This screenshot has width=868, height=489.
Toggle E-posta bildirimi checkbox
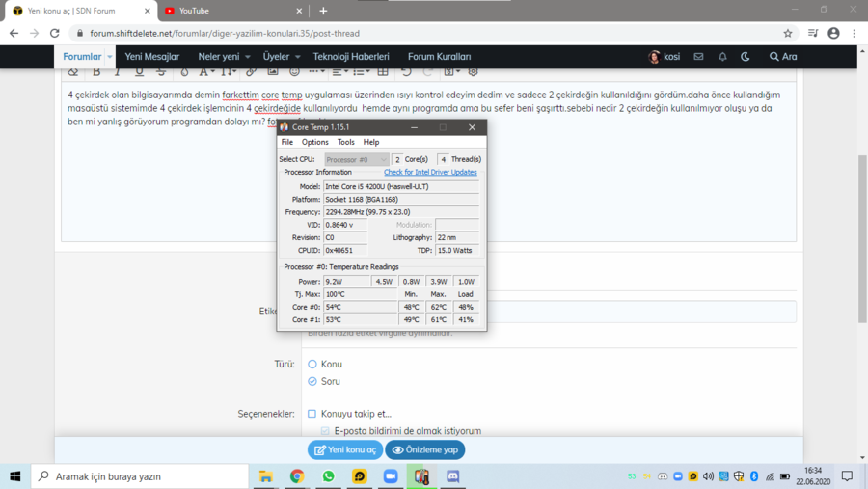tap(325, 431)
